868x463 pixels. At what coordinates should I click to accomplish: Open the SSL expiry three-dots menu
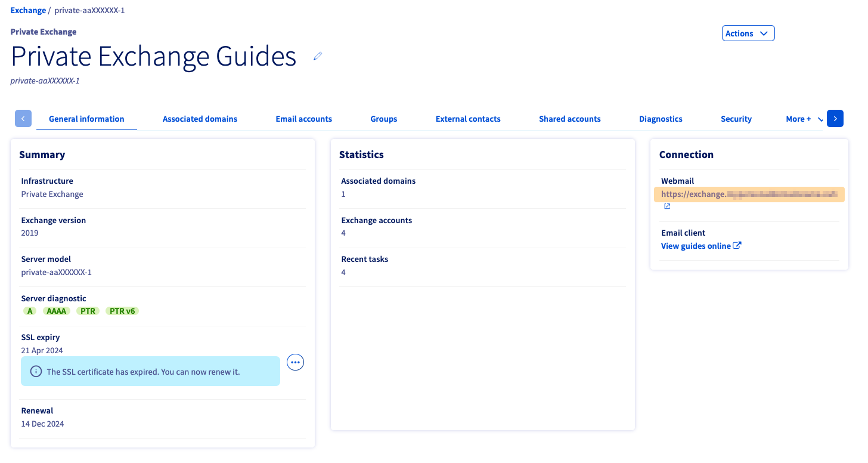point(295,362)
